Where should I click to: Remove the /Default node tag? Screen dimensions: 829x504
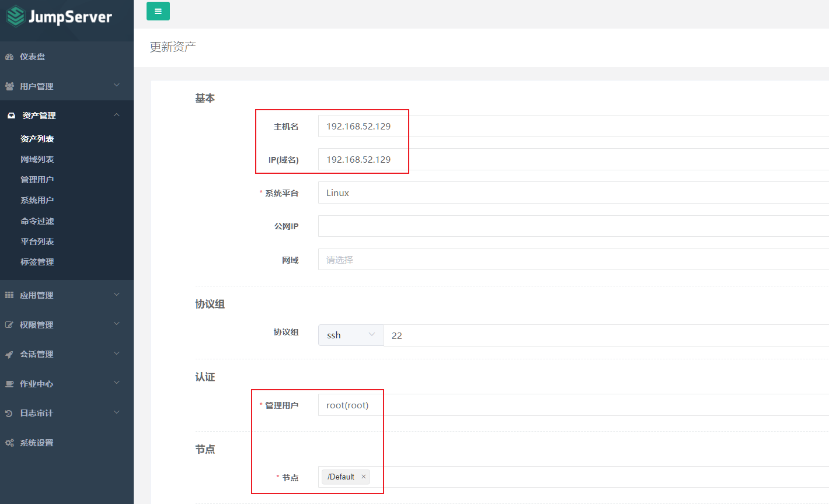(364, 477)
